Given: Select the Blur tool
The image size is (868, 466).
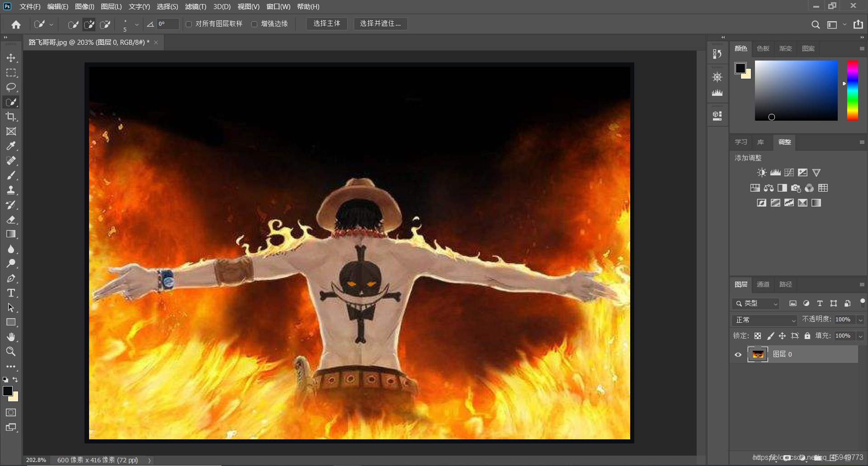Looking at the screenshot, I should [x=11, y=249].
